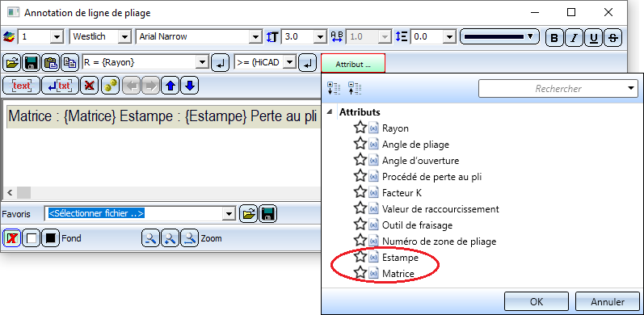
Task: Favorite the Rayon attribute star
Action: coord(360,128)
